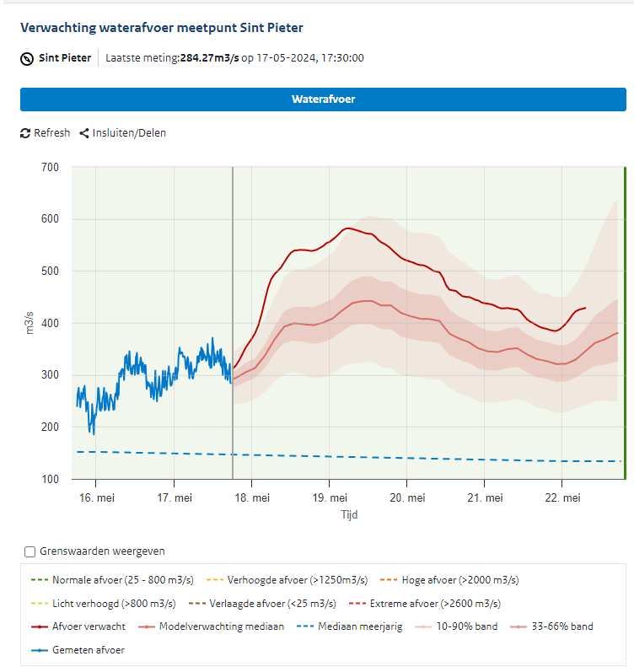
Task: Toggle Hoge afvoer (>2000 m3/s) legend item
Action: [449, 580]
